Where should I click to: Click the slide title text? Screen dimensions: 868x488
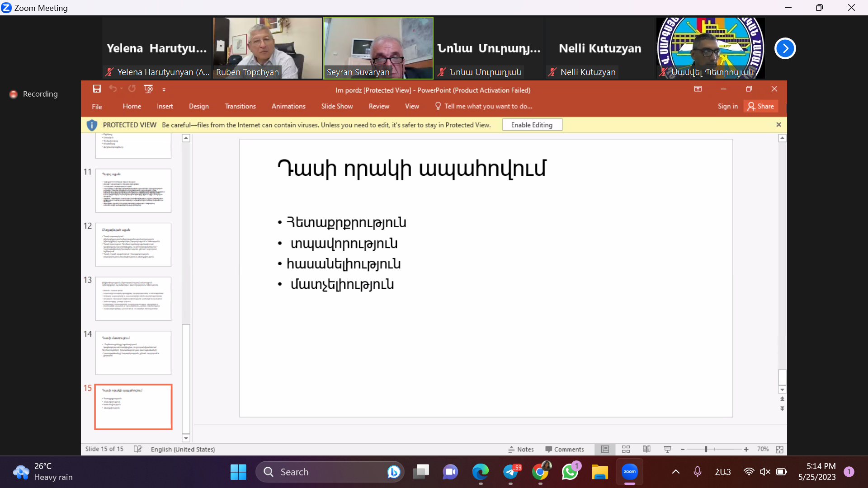tap(412, 169)
